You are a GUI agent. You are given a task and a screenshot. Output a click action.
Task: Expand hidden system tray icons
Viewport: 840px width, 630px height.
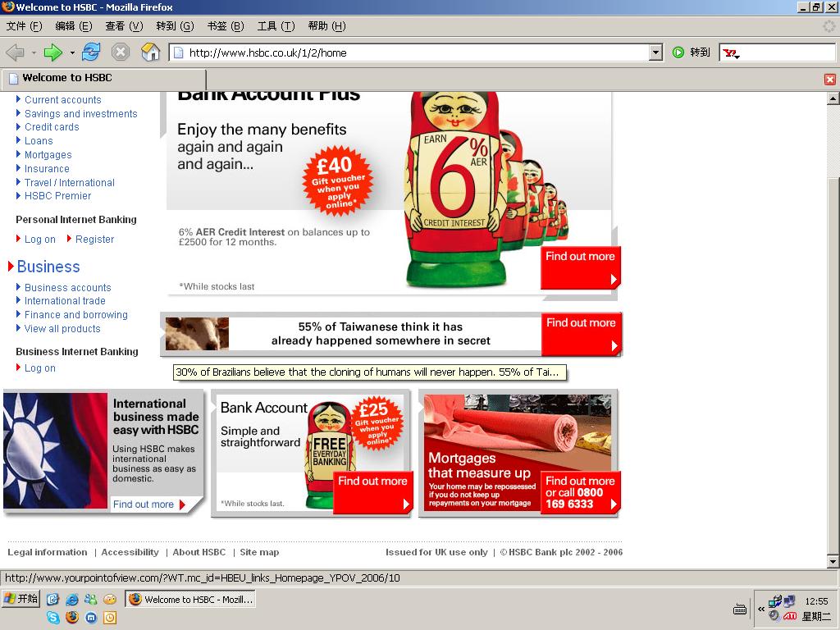point(761,609)
